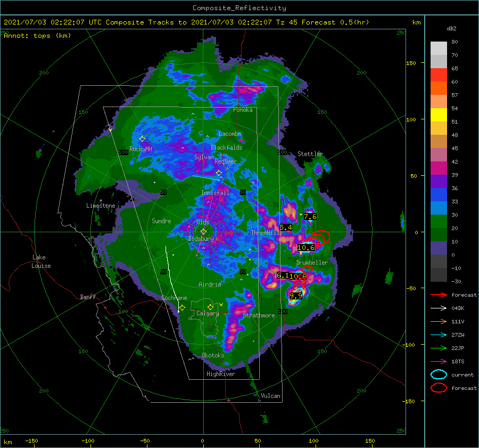Screen dimensions: 479x448
Task: Click the UTC Composite Tracks timestamp header
Action: (186, 22)
